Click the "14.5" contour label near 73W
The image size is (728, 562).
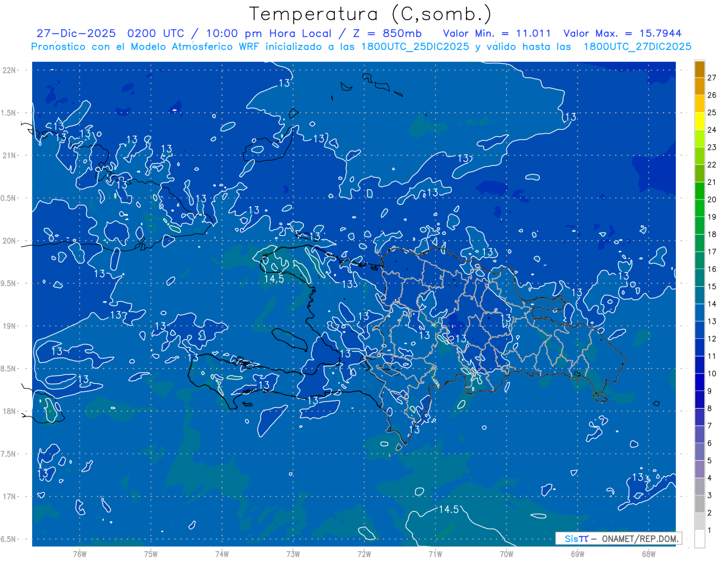274,279
